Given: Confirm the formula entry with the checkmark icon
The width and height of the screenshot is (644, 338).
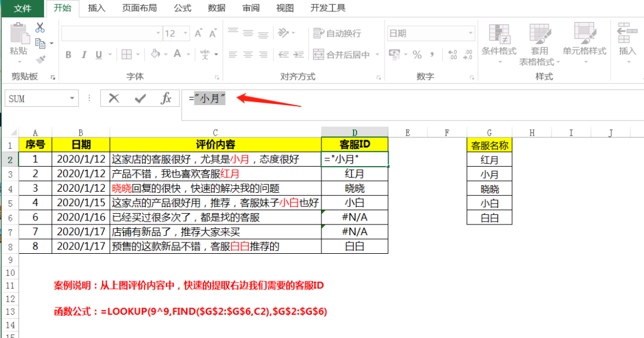Looking at the screenshot, I should point(140,99).
